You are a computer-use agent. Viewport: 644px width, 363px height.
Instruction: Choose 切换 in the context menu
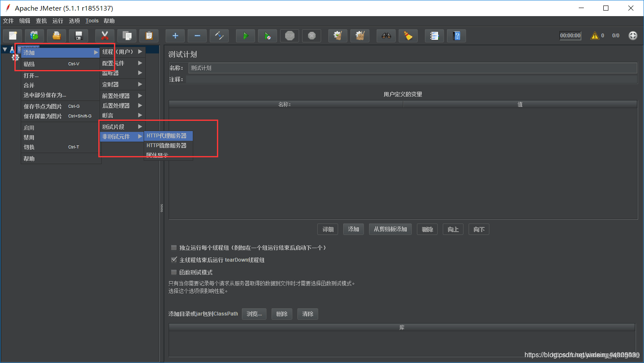pyautogui.click(x=61, y=147)
